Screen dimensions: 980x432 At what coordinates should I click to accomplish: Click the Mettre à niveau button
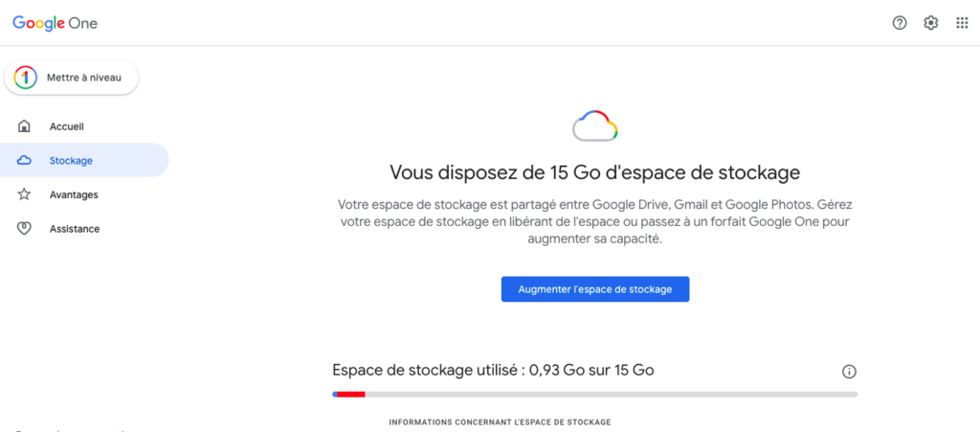click(71, 78)
